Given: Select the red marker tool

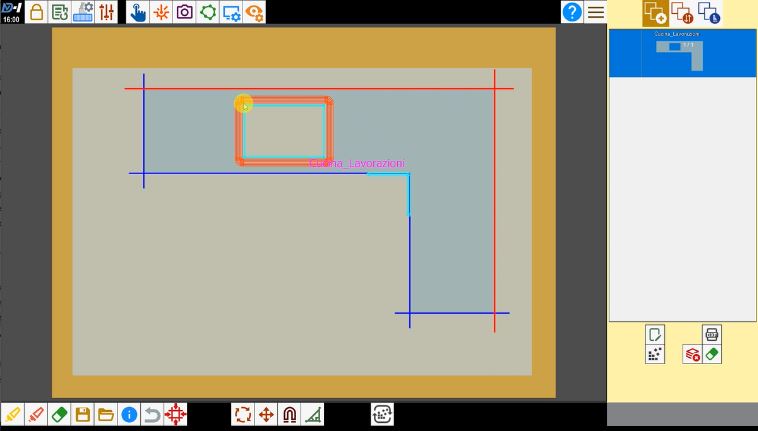Looking at the screenshot, I should point(36,415).
